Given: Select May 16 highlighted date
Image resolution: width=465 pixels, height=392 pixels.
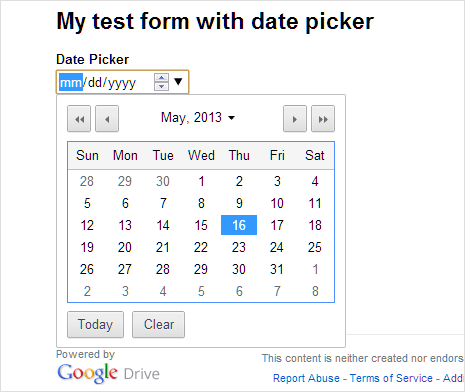Looking at the screenshot, I should (x=239, y=225).
